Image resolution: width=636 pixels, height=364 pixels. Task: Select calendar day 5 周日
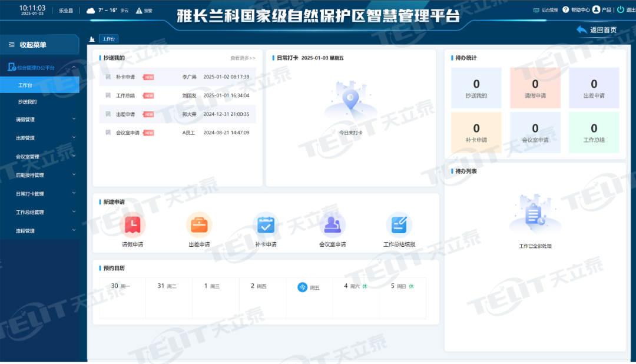click(402, 298)
